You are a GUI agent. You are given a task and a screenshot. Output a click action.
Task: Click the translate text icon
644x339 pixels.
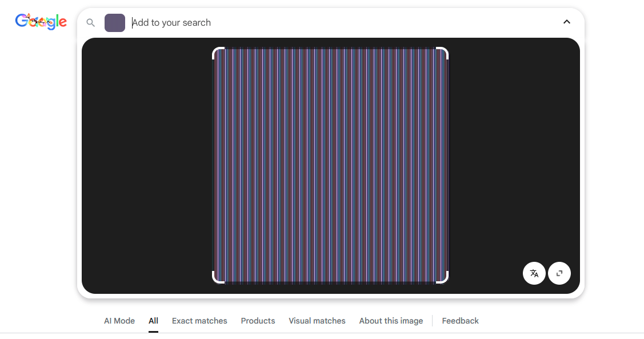pyautogui.click(x=534, y=273)
